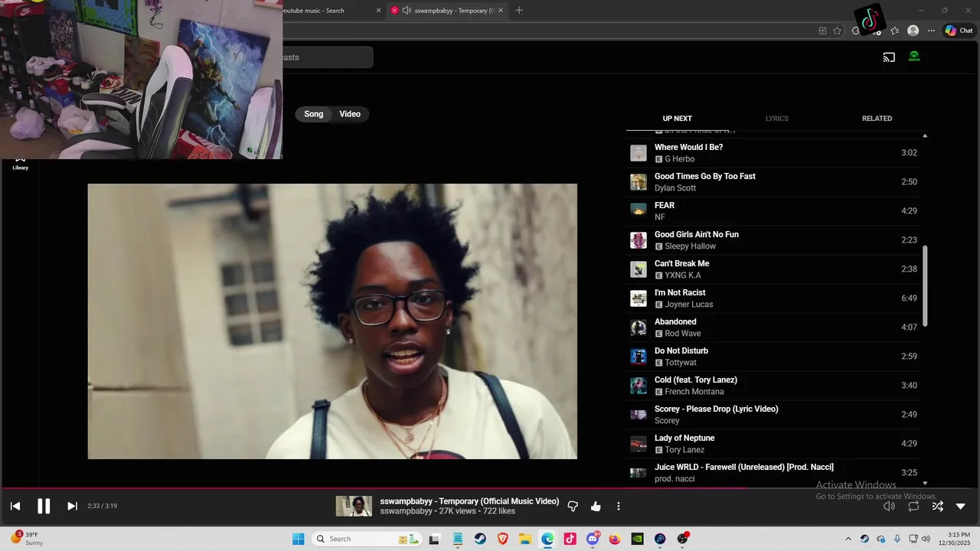Bookmark the page with the star icon
The image size is (980, 551).
tap(837, 31)
